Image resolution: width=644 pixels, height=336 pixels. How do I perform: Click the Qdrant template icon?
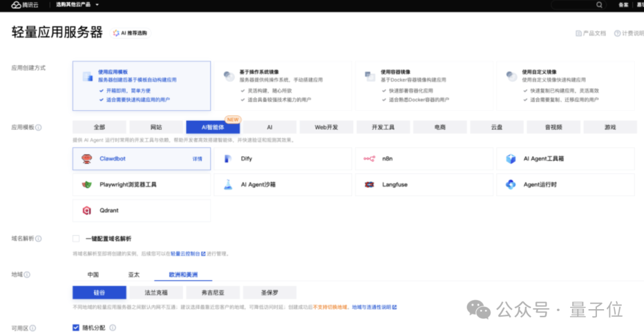pyautogui.click(x=86, y=210)
